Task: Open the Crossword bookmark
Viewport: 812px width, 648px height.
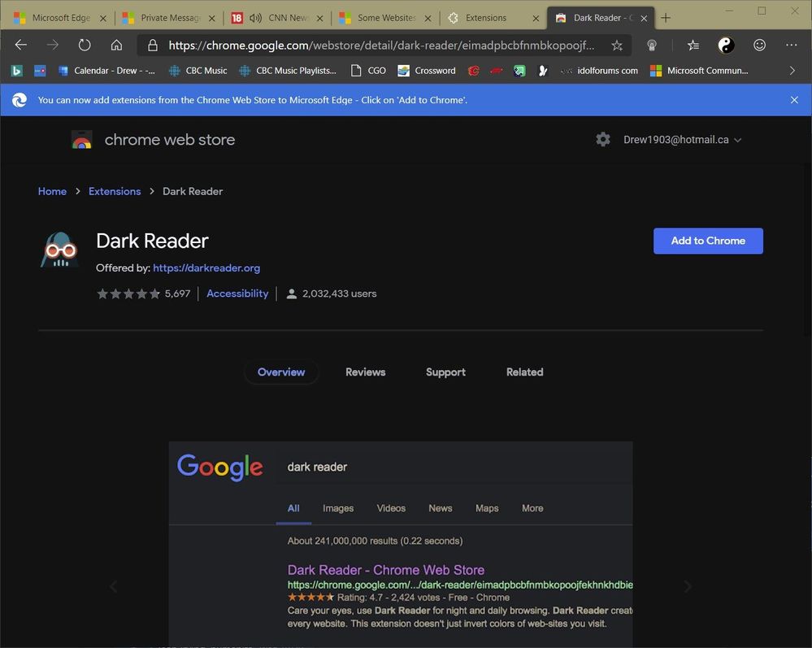Action: 427,71
